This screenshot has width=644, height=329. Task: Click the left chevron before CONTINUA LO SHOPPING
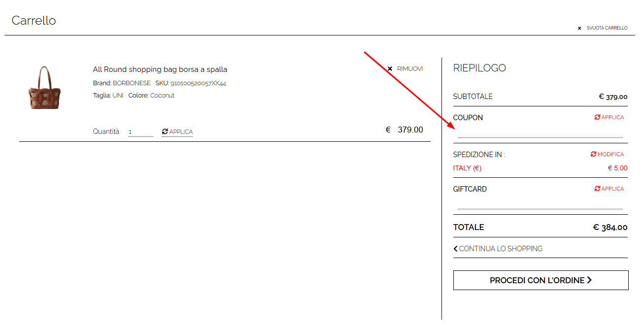[455, 248]
